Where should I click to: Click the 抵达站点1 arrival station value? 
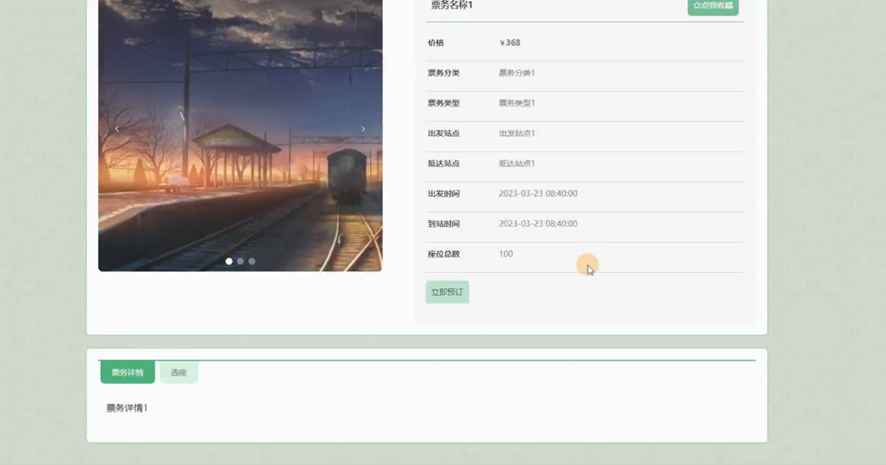[x=516, y=163]
